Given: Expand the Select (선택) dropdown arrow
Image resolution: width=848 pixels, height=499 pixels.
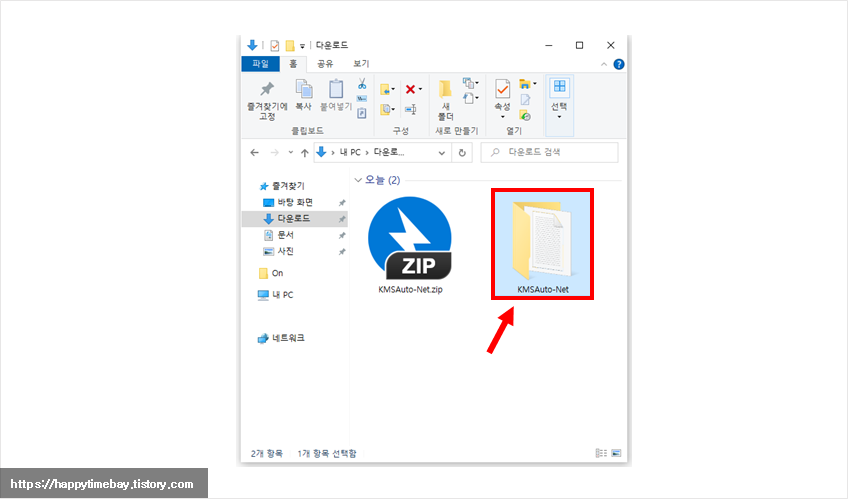Looking at the screenshot, I should pyautogui.click(x=559, y=117).
